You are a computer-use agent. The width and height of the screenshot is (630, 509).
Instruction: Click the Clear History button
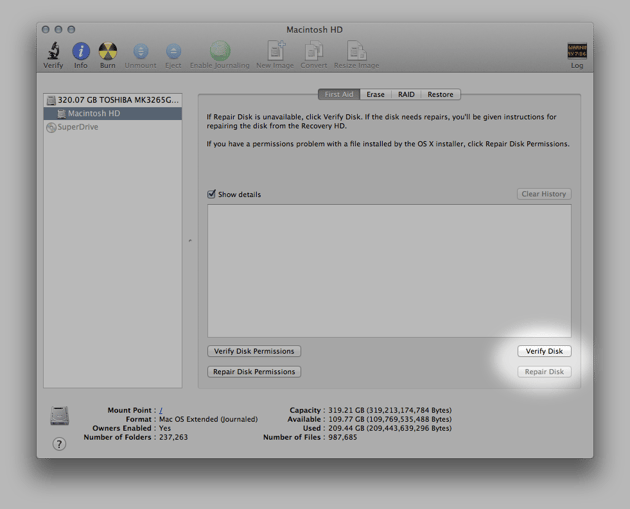click(x=544, y=194)
